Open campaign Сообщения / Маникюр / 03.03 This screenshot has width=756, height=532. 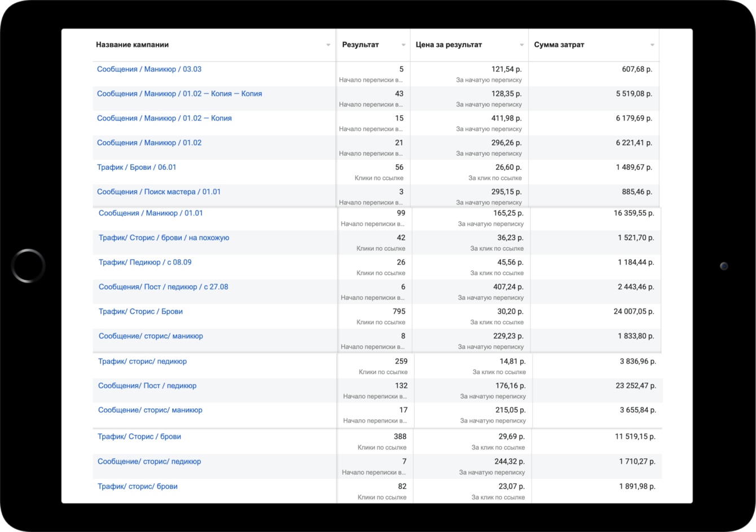[x=149, y=69]
